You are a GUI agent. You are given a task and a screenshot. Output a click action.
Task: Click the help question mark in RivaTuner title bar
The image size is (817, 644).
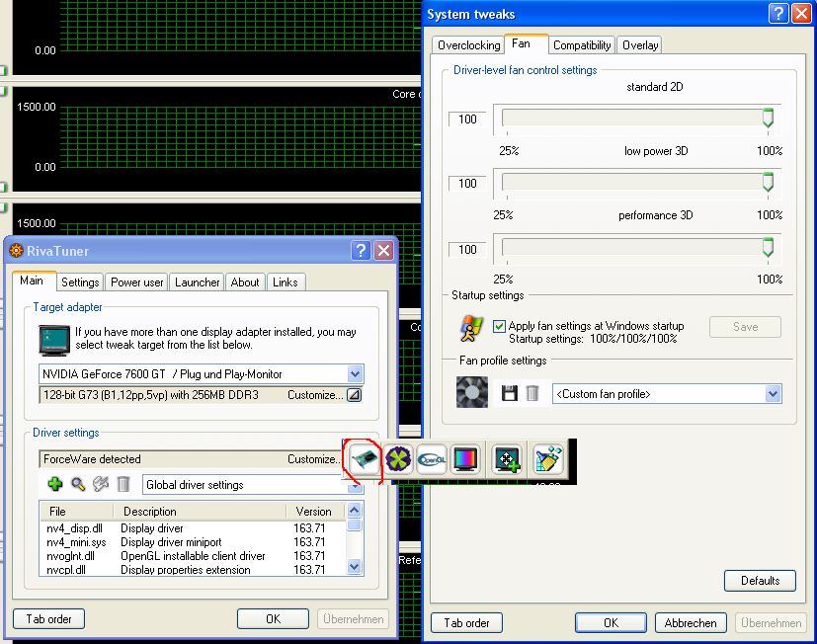361,251
